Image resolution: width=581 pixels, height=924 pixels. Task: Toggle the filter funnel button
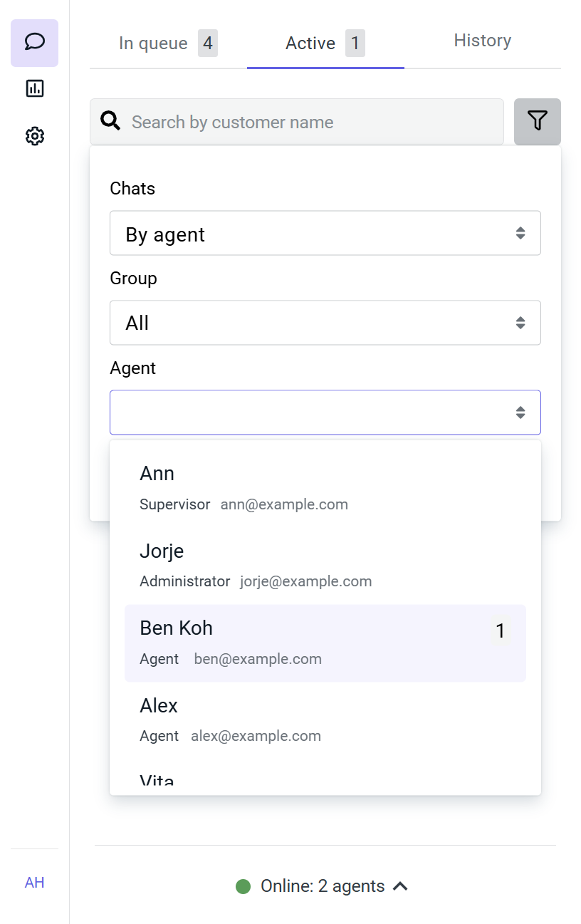tap(537, 122)
